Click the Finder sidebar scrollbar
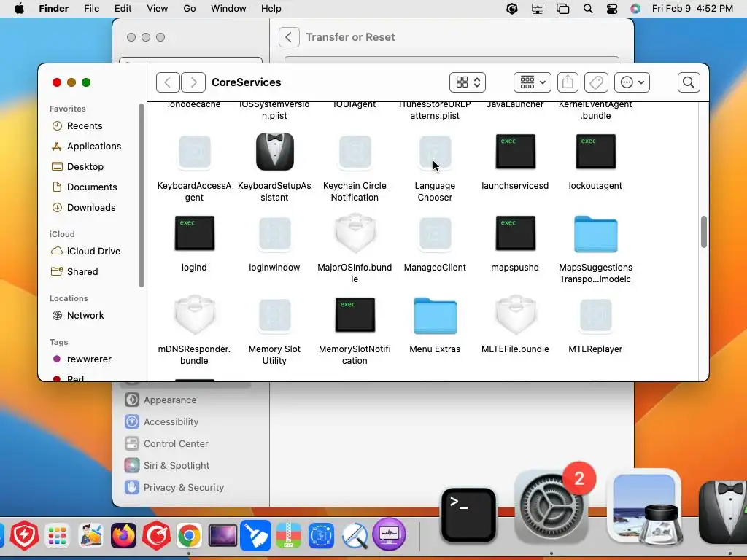This screenshot has height=560, width=747. [x=141, y=195]
